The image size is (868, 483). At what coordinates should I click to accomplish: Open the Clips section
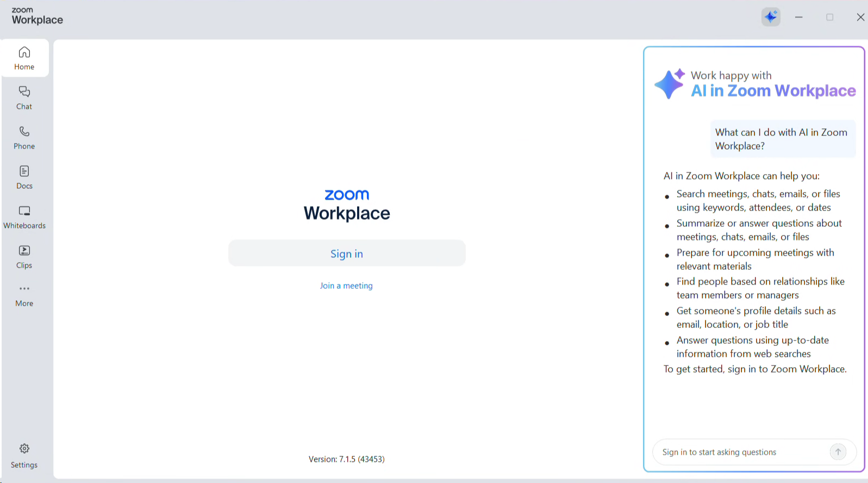[x=24, y=257]
